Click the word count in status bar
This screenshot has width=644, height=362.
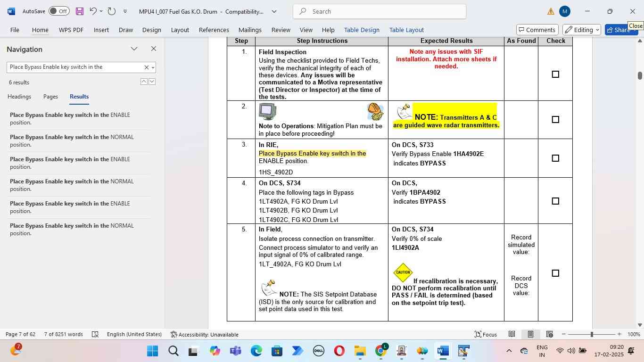pyautogui.click(x=64, y=334)
